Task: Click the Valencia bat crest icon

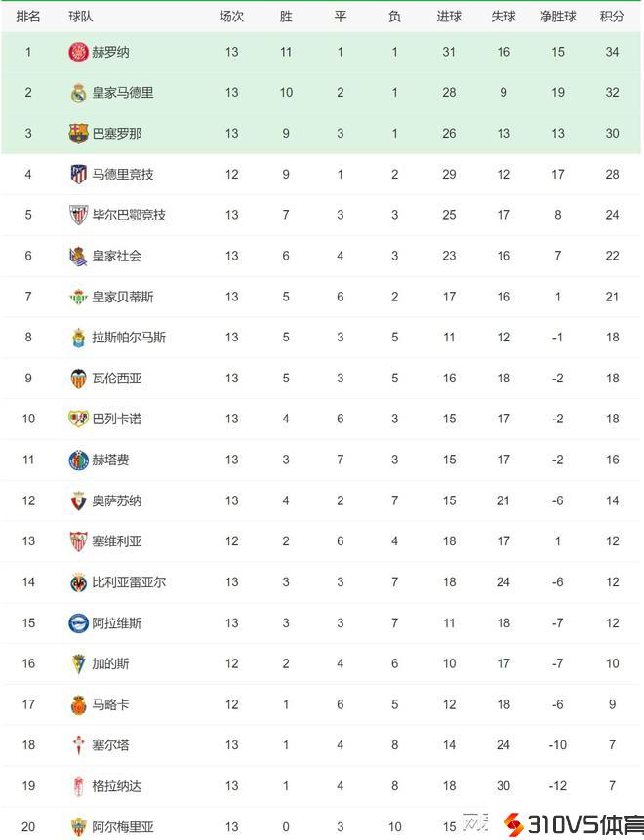Action: (78, 379)
